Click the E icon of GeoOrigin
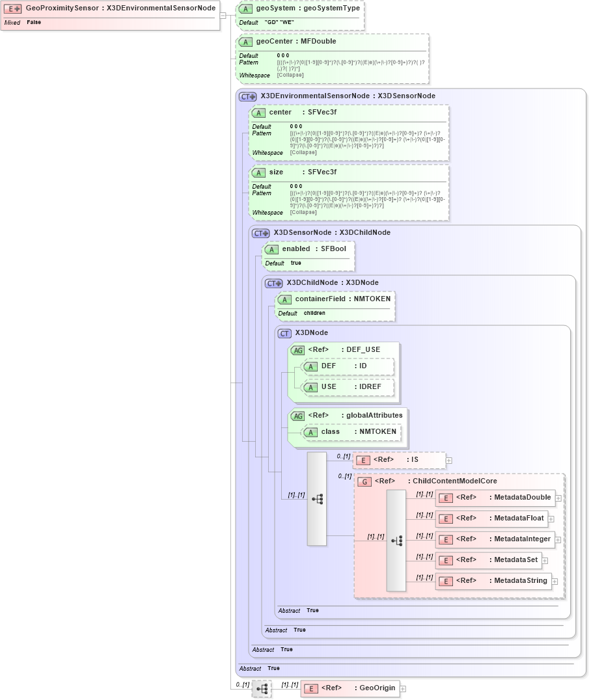Screen dimensions: 589x700 pyautogui.click(x=311, y=689)
